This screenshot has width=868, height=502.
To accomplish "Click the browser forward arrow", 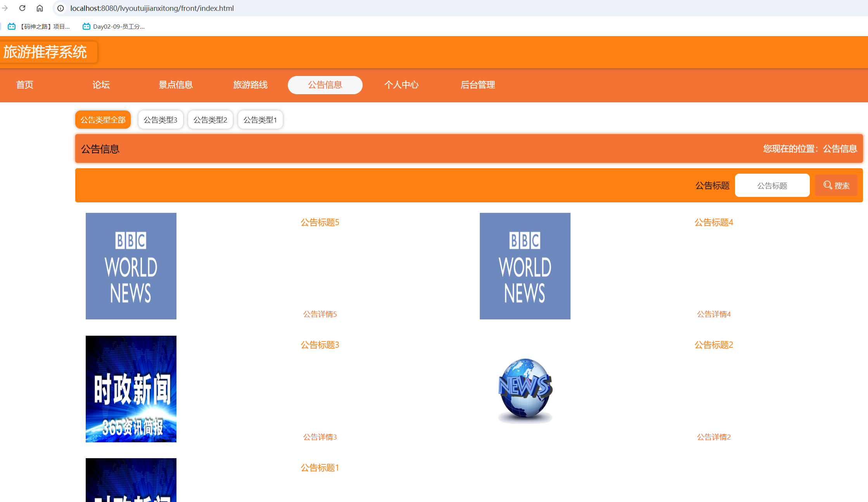I will tap(5, 8).
